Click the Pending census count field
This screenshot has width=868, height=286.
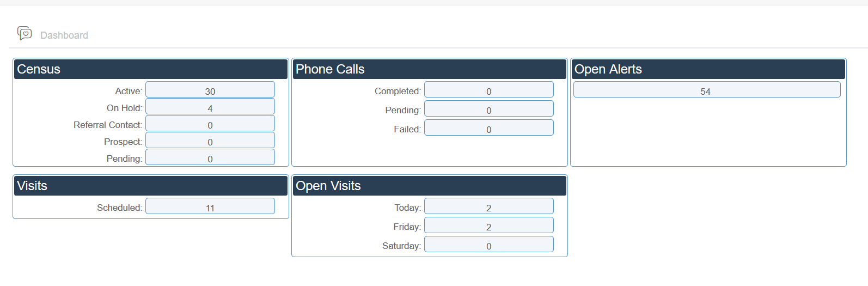(210, 157)
